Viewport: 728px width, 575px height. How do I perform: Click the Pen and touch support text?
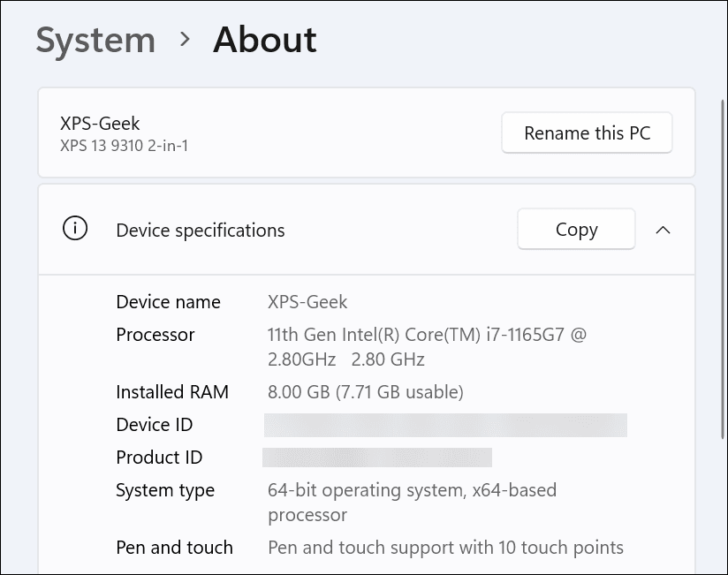pos(445,547)
